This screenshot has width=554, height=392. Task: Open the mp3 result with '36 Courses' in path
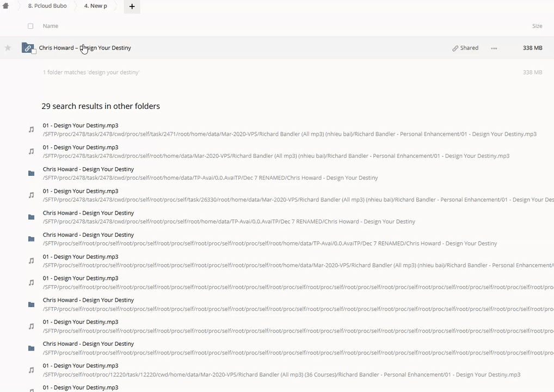click(x=81, y=366)
